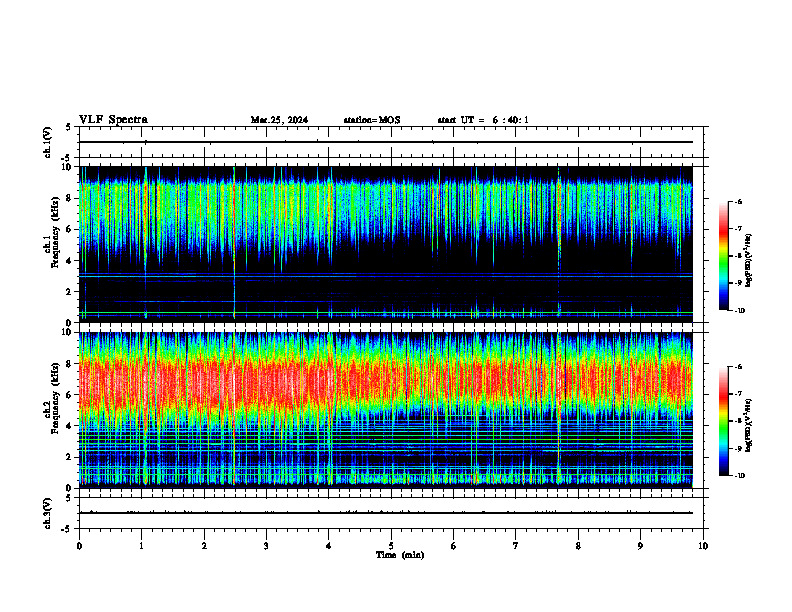Click time axis tick label "5"
The image size is (792, 612).
tap(391, 546)
